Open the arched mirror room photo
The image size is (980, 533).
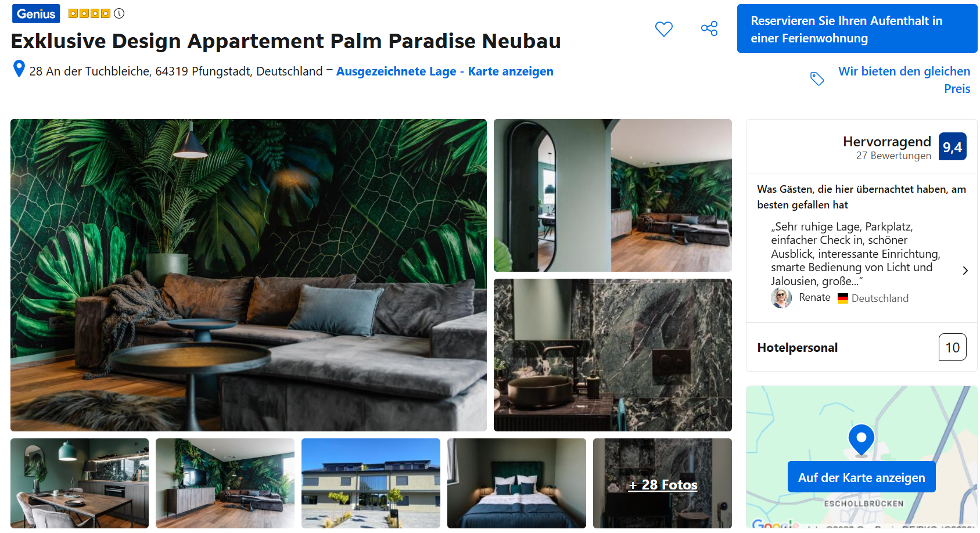(613, 196)
